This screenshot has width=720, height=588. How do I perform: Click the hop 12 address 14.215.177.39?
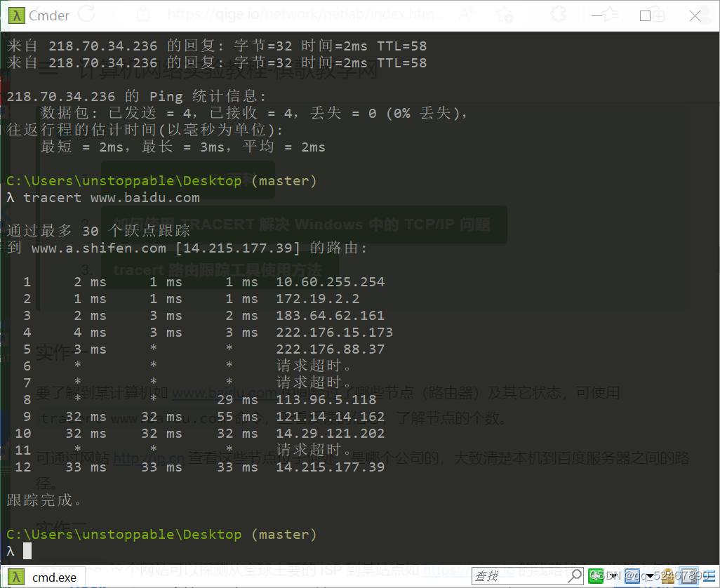click(330, 467)
